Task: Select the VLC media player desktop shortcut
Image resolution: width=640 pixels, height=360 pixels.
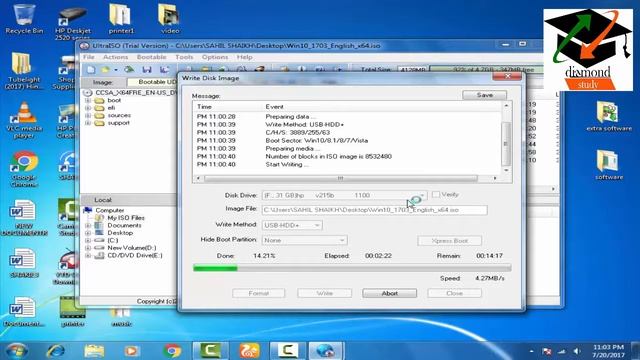Action: [x=24, y=120]
